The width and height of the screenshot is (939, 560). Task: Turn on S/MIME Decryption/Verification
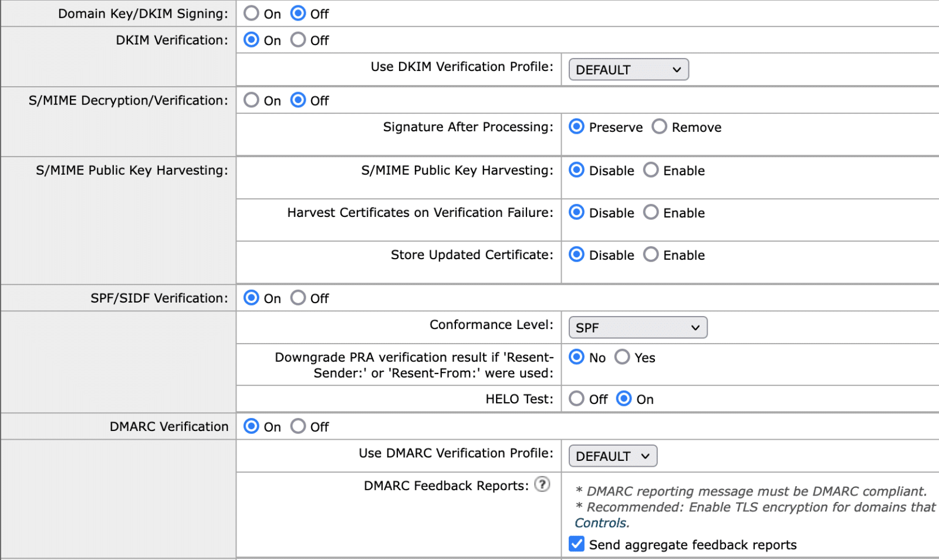coord(251,100)
